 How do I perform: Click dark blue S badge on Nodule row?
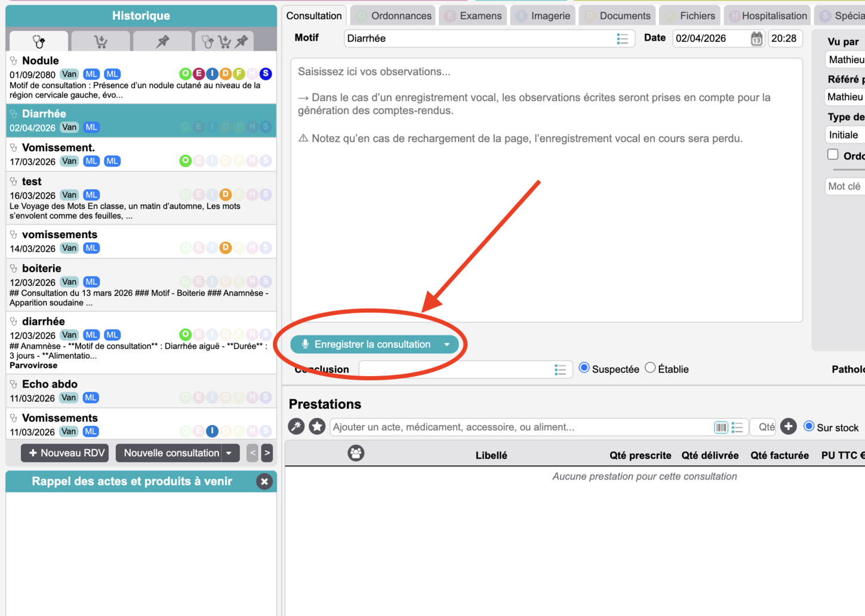(266, 73)
